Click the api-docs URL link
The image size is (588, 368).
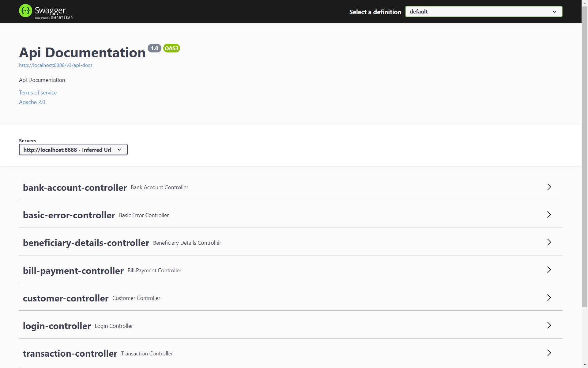[55, 65]
